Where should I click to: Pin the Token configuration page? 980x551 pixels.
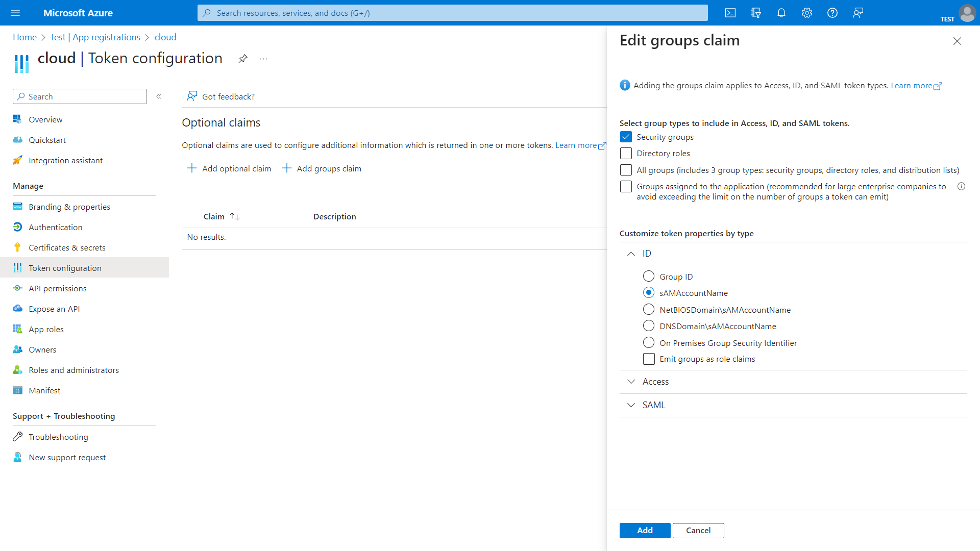[x=243, y=59]
